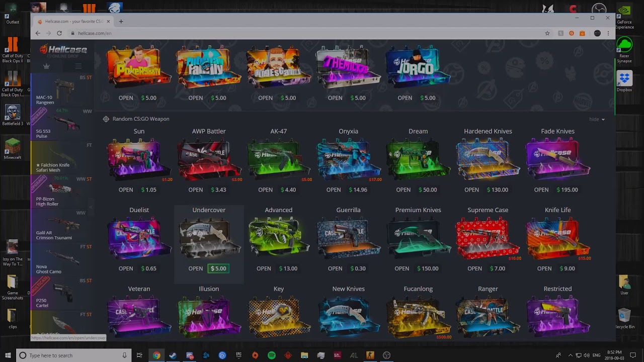Select Falchion Knife Safari Mesh drop

[62, 157]
